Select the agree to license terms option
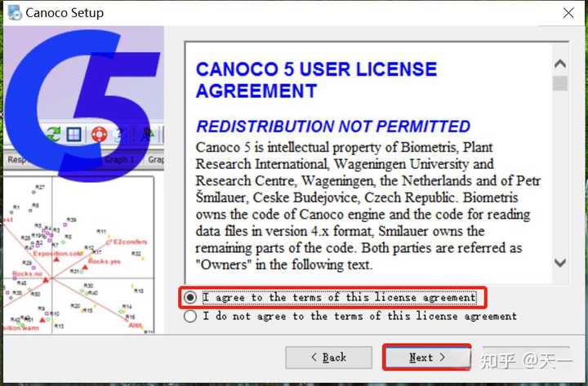 click(x=332, y=298)
